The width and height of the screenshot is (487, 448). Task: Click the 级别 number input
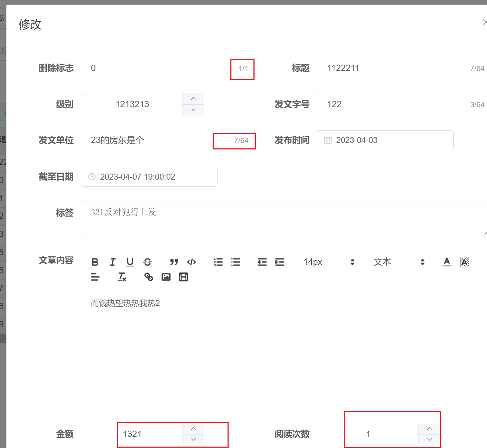click(x=132, y=104)
